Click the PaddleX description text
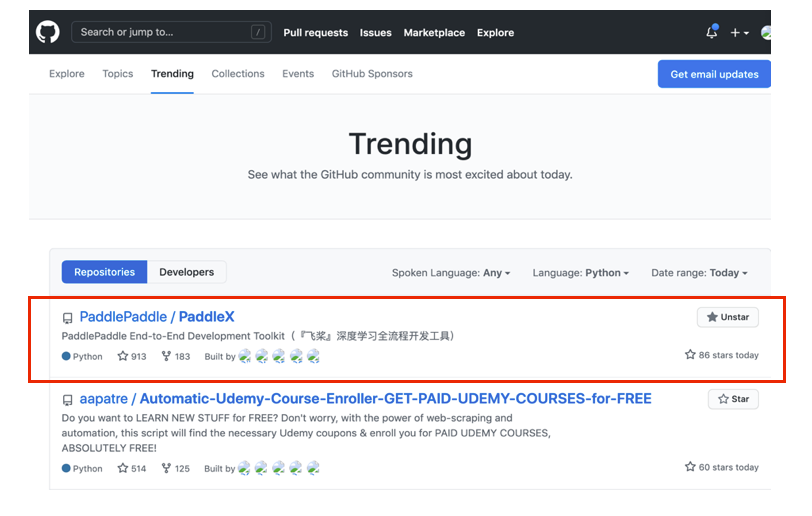 tap(258, 336)
